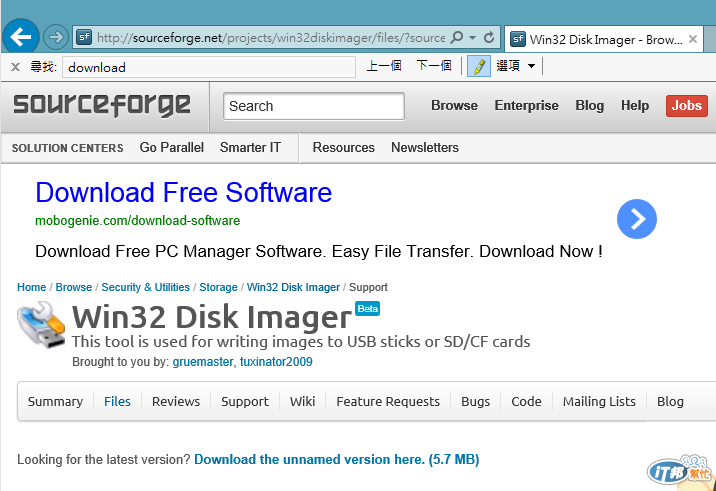Open Smarter IT solution center

point(250,148)
